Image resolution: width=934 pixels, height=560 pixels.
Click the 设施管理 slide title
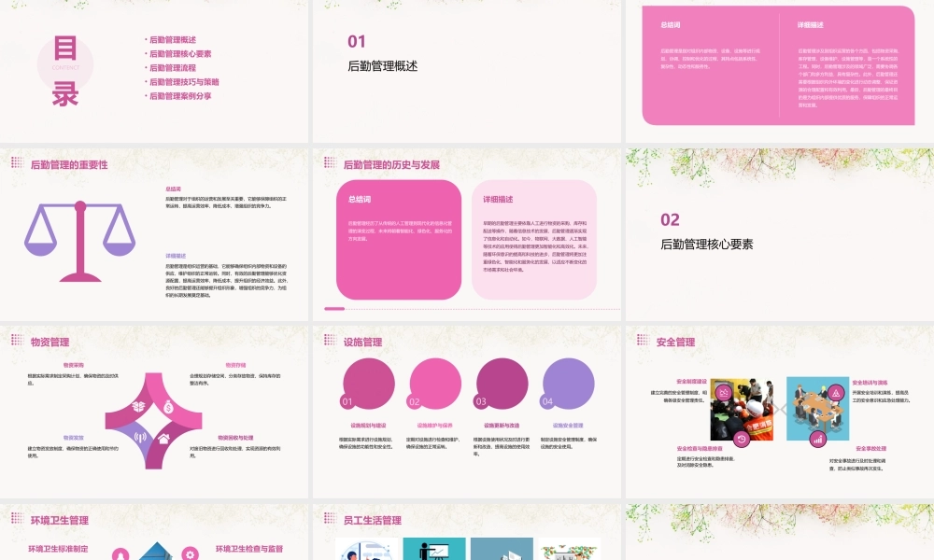[x=362, y=343]
